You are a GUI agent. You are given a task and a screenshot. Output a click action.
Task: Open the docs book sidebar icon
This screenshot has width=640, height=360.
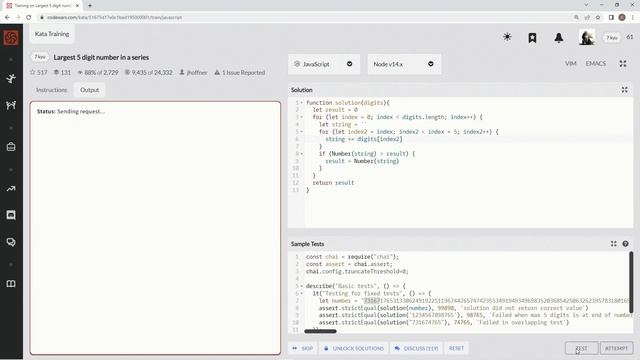pyautogui.click(x=11, y=284)
